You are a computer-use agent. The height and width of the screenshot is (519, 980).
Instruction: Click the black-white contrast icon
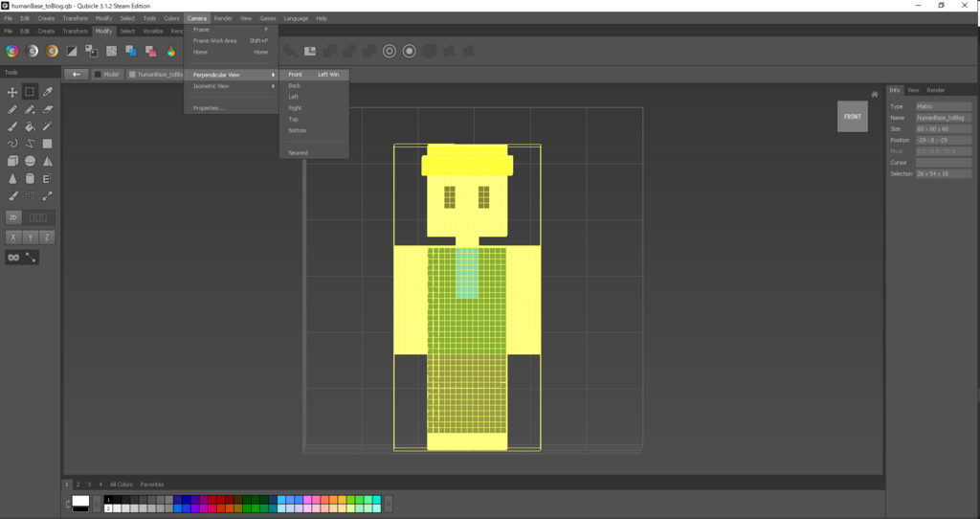click(72, 52)
